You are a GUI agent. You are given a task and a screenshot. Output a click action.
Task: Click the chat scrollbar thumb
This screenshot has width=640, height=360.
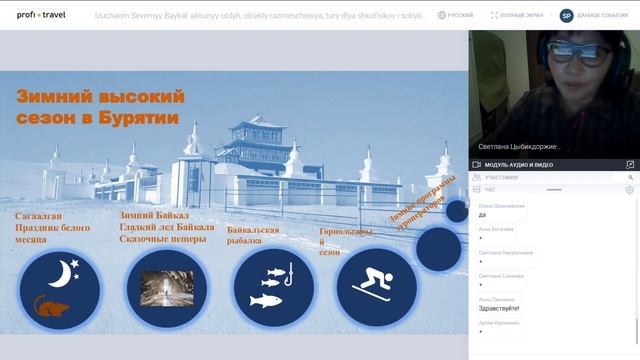click(x=637, y=330)
